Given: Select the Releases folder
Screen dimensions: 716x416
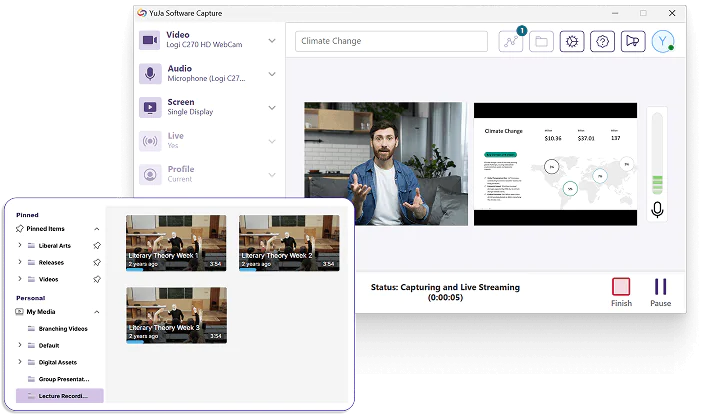Looking at the screenshot, I should (x=51, y=263).
